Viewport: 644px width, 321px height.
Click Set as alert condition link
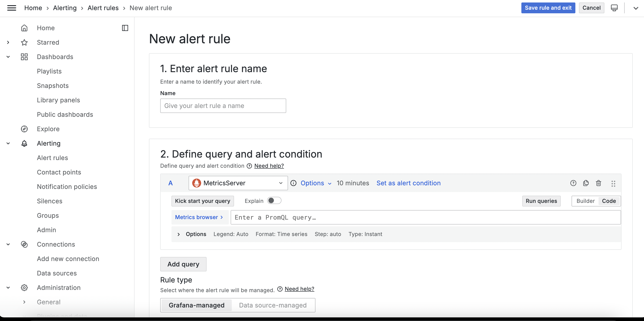click(x=408, y=183)
